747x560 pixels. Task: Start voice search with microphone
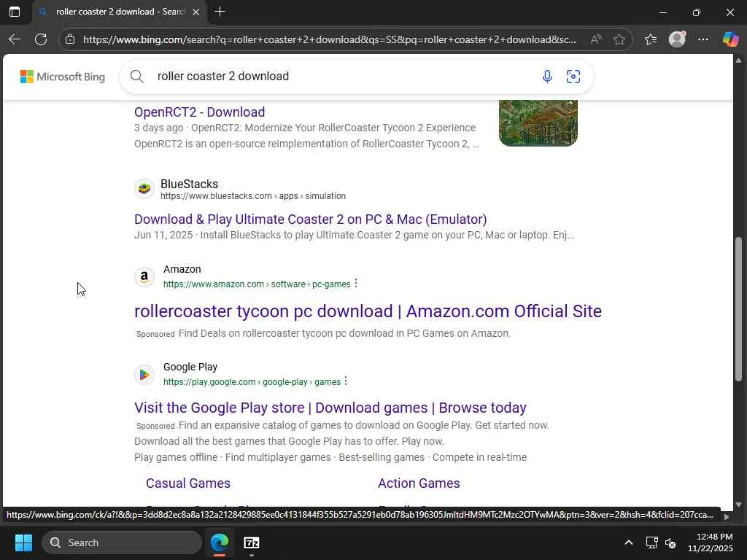tap(547, 76)
